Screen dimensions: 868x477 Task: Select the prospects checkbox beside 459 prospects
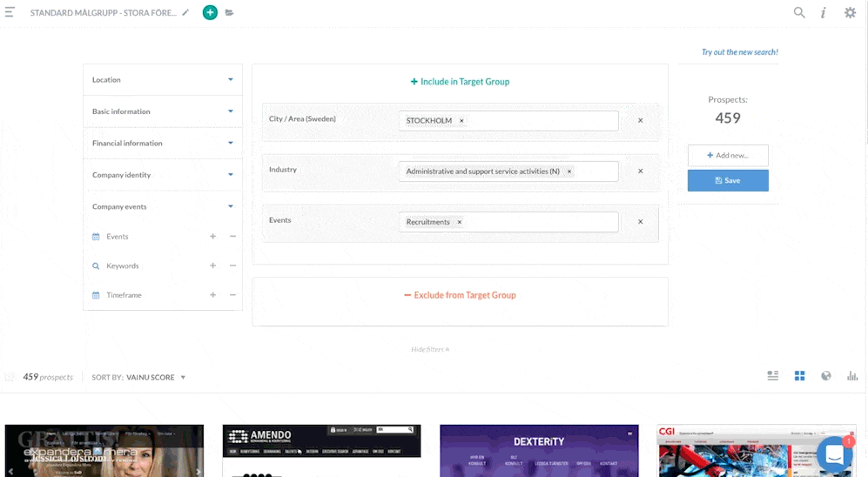tap(10, 378)
